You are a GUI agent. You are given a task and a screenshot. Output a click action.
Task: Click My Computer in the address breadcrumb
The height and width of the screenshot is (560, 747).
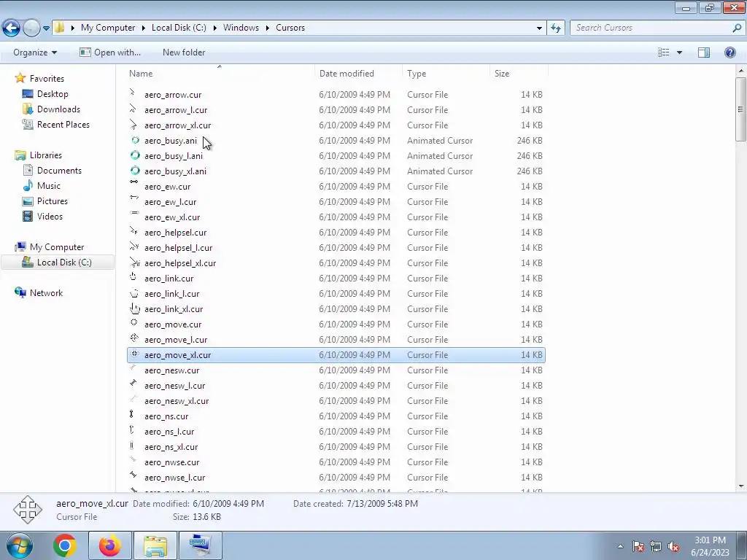point(108,28)
